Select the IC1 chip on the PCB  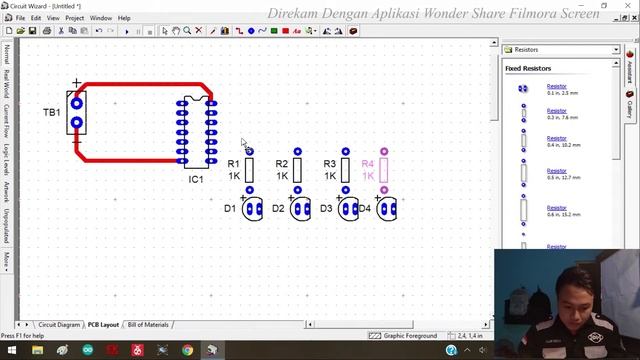point(197,132)
